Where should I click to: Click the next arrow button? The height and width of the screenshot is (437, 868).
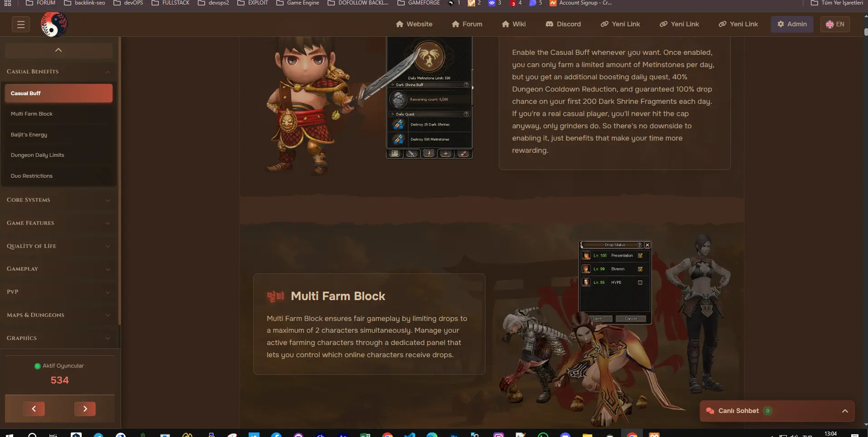(x=85, y=409)
